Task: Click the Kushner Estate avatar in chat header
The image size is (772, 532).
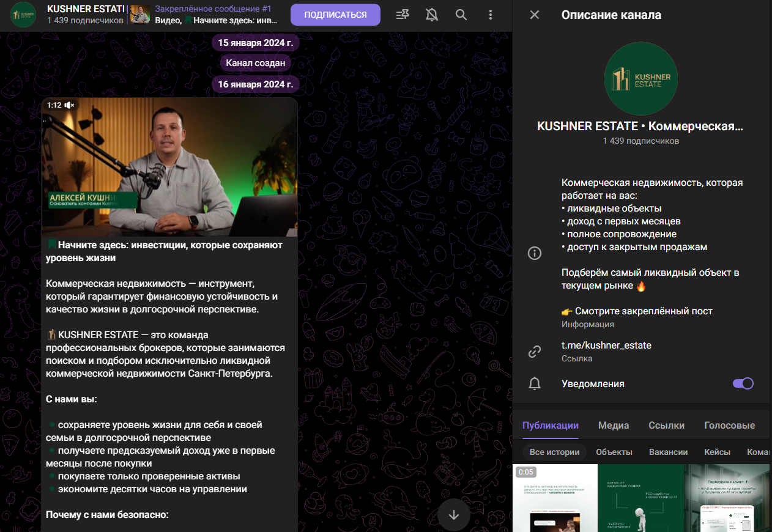Action: tap(23, 15)
